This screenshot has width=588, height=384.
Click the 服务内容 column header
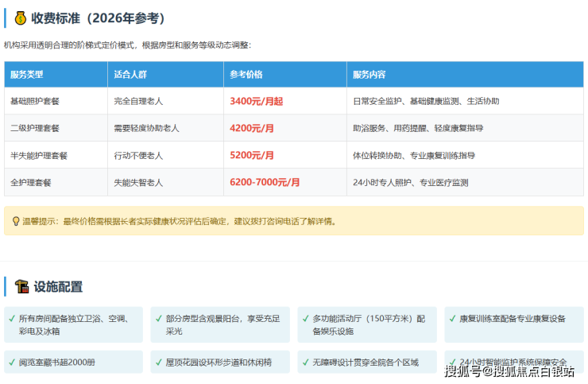click(x=369, y=75)
